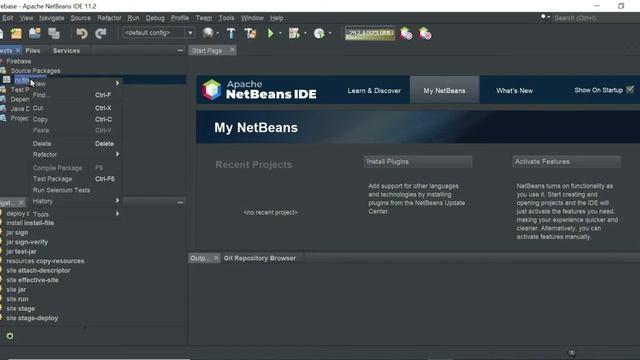640x360 pixels.
Task: Open dropdown arrow next to globe icon
Action: click(x=218, y=33)
